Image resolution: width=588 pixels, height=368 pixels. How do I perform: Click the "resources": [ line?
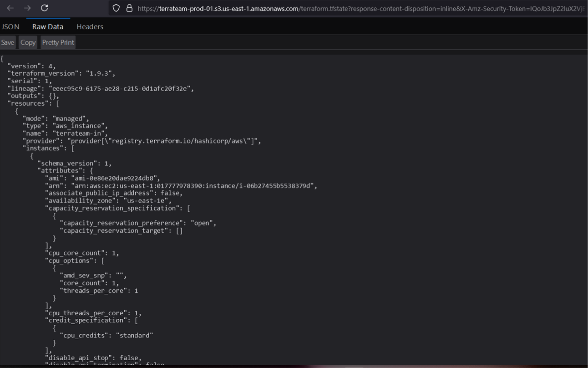point(33,103)
